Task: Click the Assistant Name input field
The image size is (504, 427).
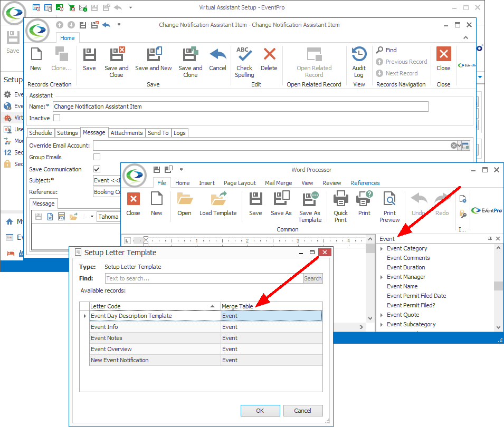Action: click(x=241, y=106)
